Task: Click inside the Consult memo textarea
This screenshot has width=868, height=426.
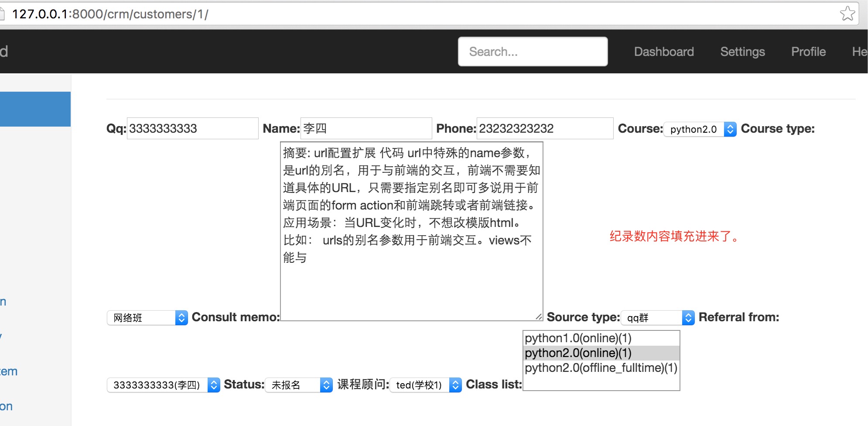Action: [x=411, y=231]
